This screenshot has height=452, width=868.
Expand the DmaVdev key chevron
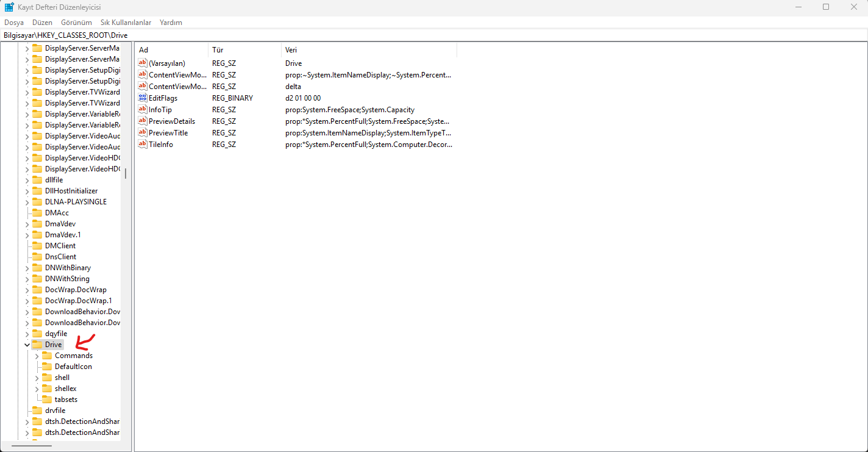pos(27,224)
